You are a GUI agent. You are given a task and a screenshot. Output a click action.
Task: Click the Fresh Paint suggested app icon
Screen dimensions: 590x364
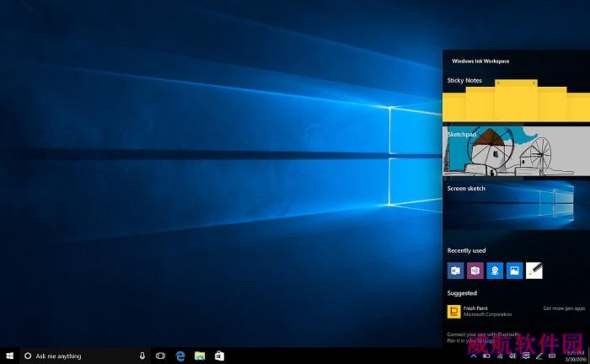coord(453,312)
